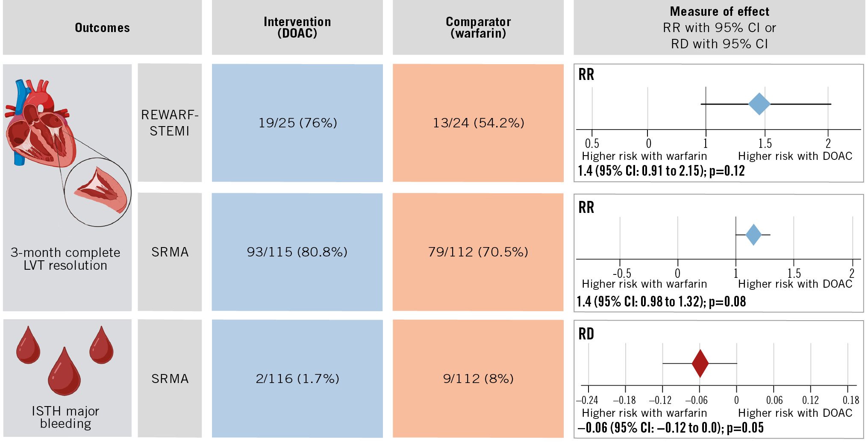
Task: Click the orange 79/112 (70.5%) cell
Action: click(478, 252)
